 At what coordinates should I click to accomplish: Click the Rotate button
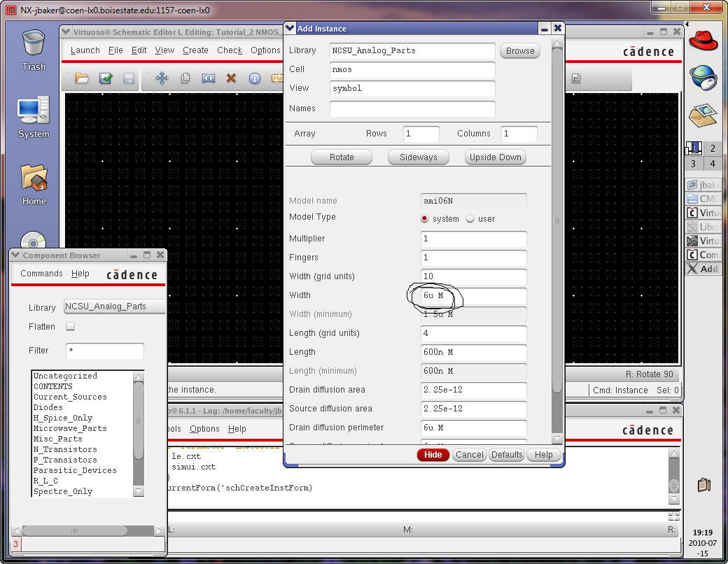click(342, 157)
